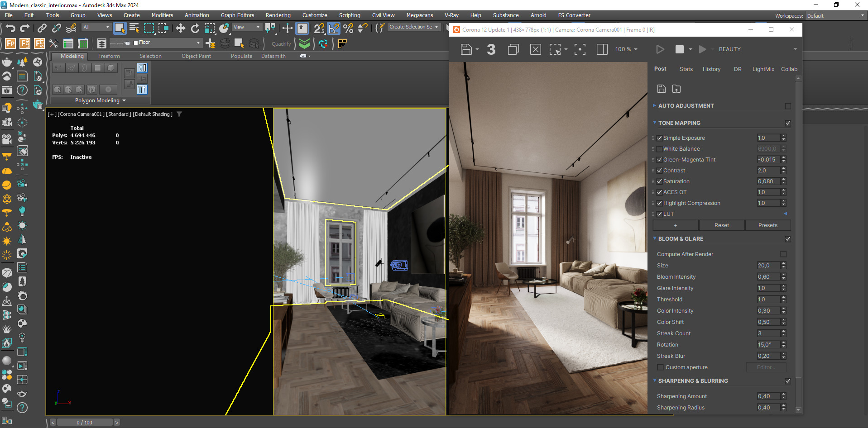Enable the White Balance checkbox
Screen dimensions: 868x428
coord(659,149)
